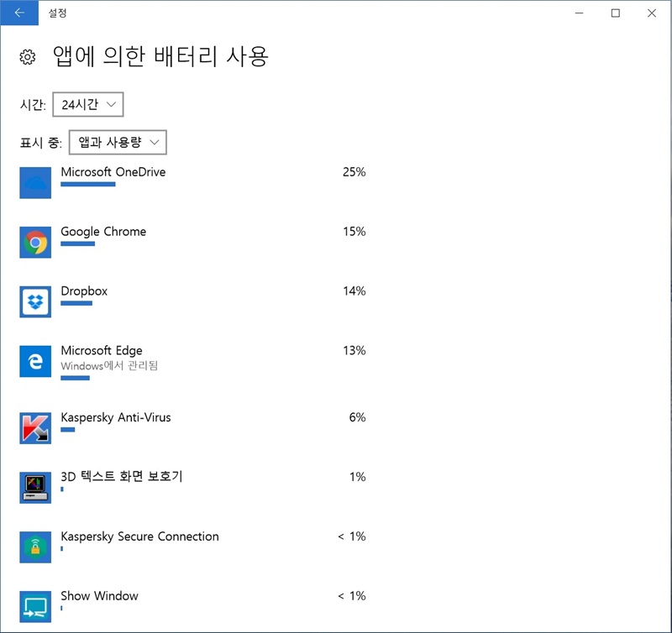Screen dimensions: 672x633
Task: Click the Edge 13% value
Action: coord(354,351)
